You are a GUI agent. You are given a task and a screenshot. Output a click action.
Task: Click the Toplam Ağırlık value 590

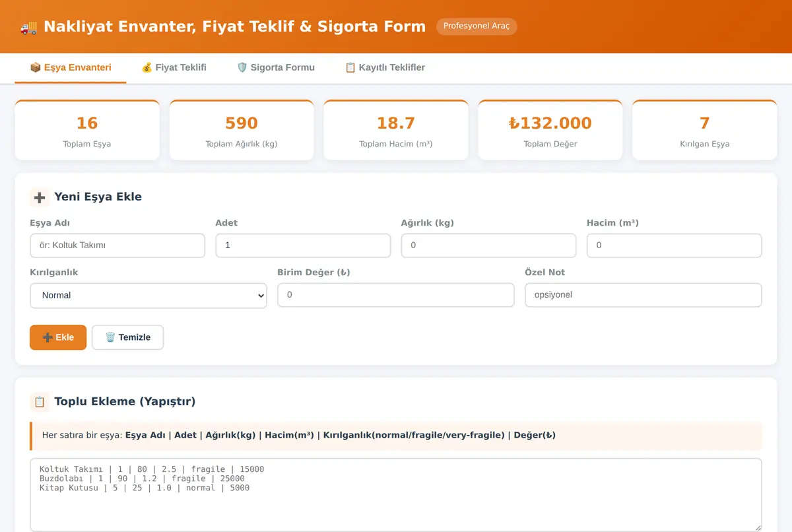click(x=242, y=123)
